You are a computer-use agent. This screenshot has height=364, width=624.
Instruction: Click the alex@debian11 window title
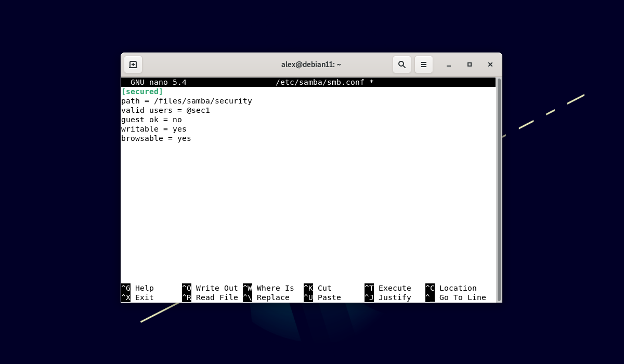pyautogui.click(x=311, y=64)
